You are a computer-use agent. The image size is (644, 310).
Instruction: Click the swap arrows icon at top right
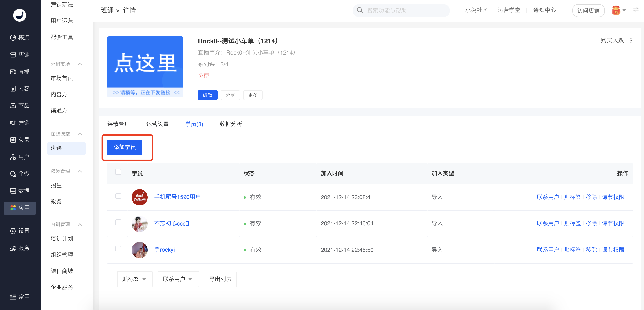click(x=636, y=10)
